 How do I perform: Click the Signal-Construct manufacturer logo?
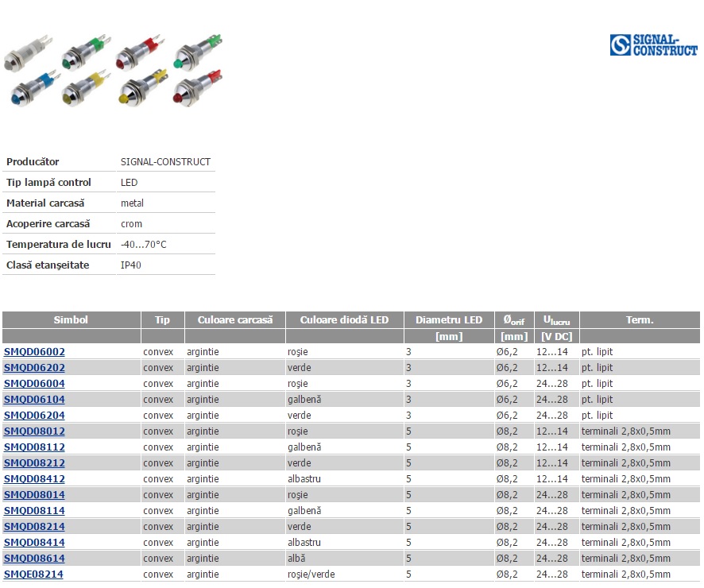click(654, 44)
